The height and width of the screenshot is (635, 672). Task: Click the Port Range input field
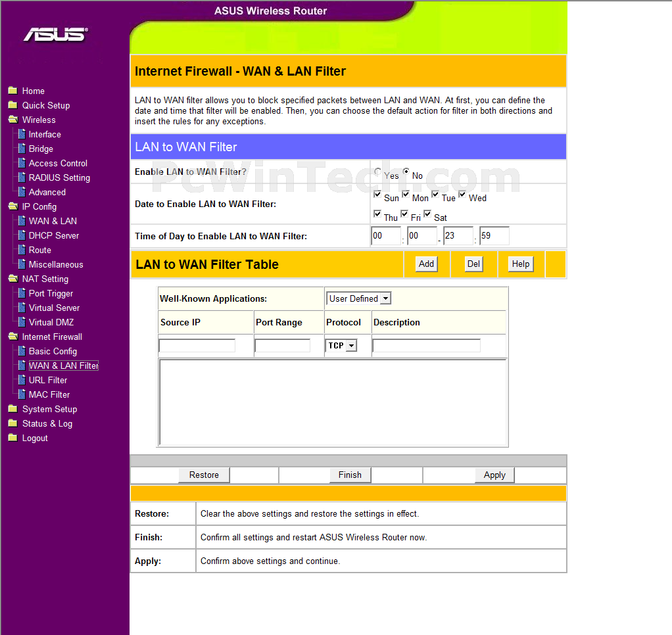pos(283,345)
